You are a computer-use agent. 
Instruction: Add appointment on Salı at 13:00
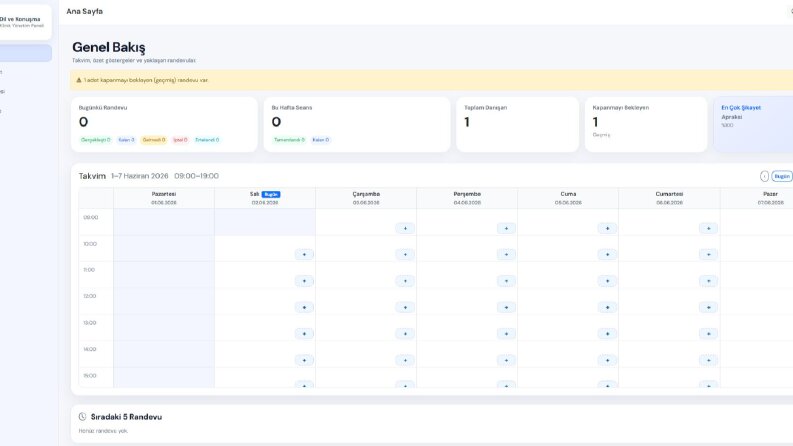304,334
